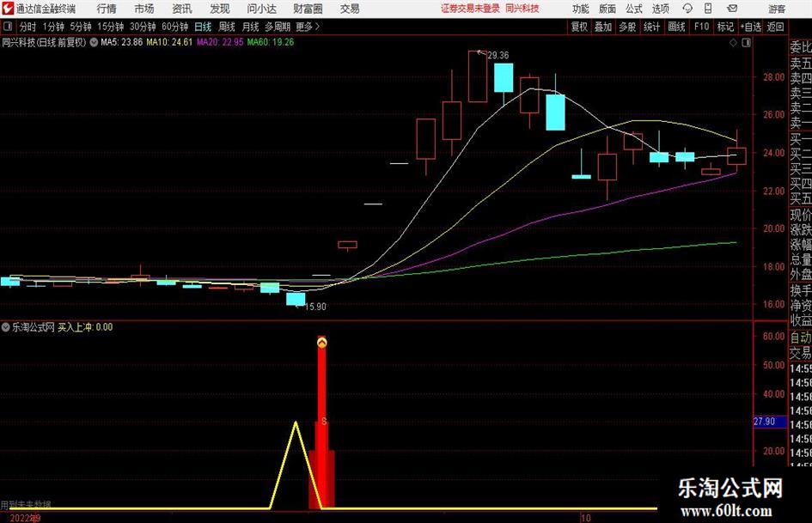Screen dimensions: 812x523
Task: Open the 多周期 multi-period view
Action: [x=277, y=27]
